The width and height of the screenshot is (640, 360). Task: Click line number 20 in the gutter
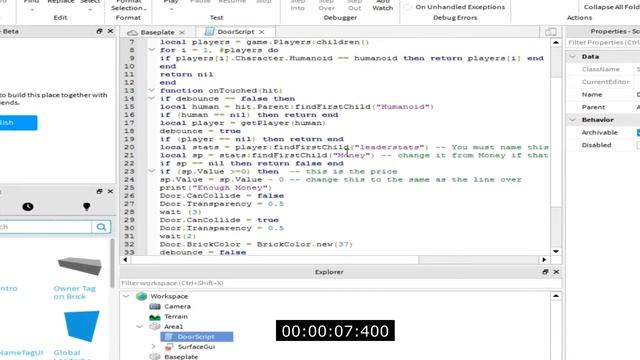point(129,147)
